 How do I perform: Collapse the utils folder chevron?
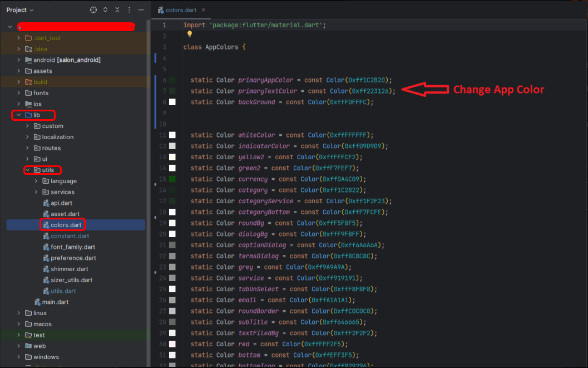(28, 170)
